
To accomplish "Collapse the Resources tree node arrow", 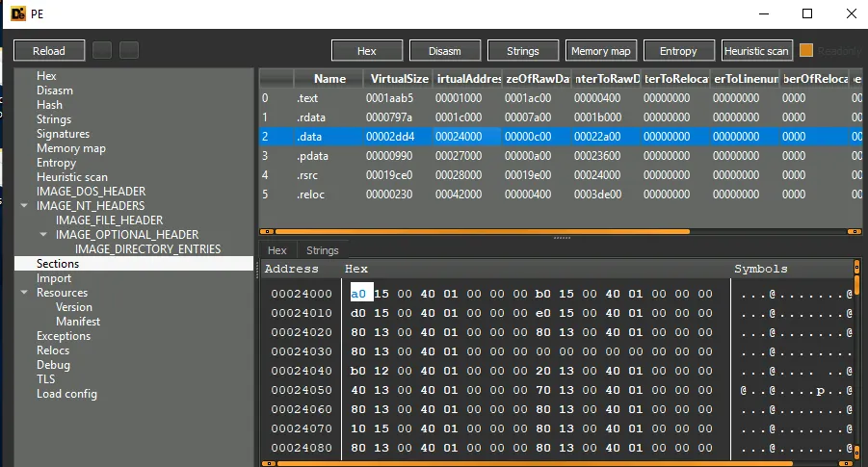I will 24,292.
